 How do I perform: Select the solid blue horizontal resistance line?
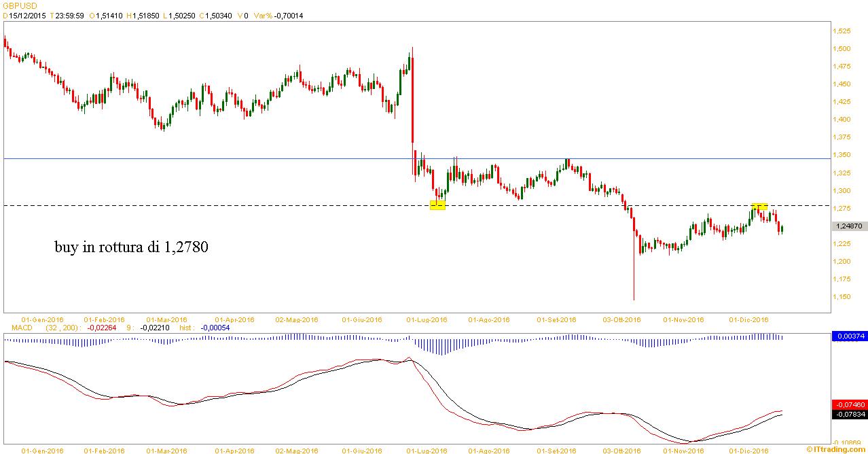204,159
